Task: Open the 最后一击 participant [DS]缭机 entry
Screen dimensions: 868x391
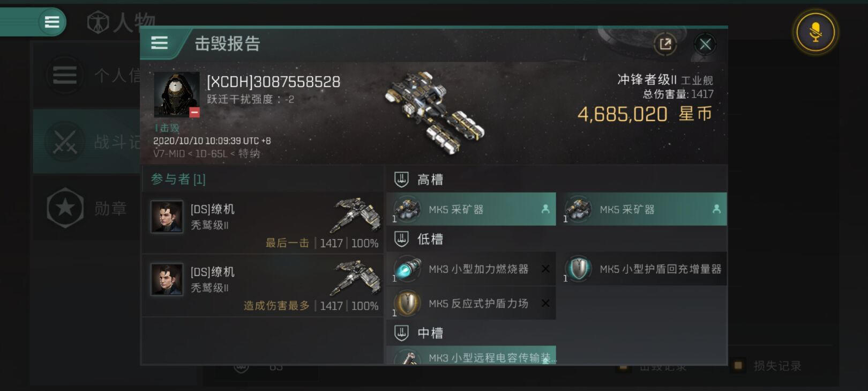Action: [263, 223]
